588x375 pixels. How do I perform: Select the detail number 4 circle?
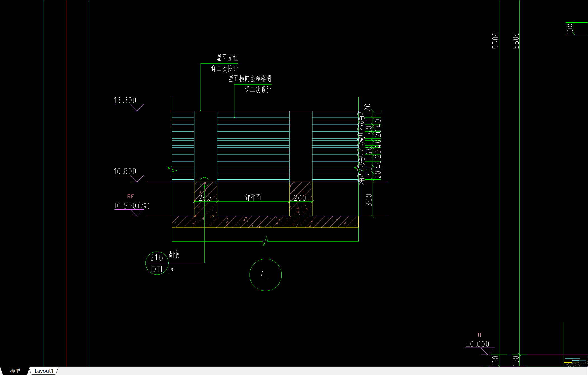265,275
